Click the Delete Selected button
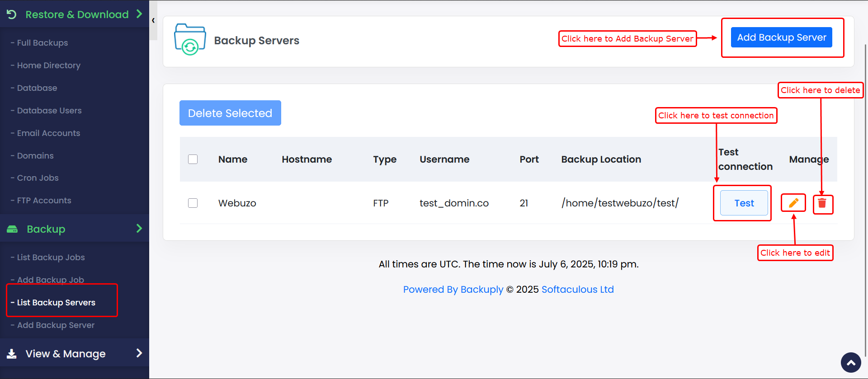The width and height of the screenshot is (868, 379). tap(230, 113)
